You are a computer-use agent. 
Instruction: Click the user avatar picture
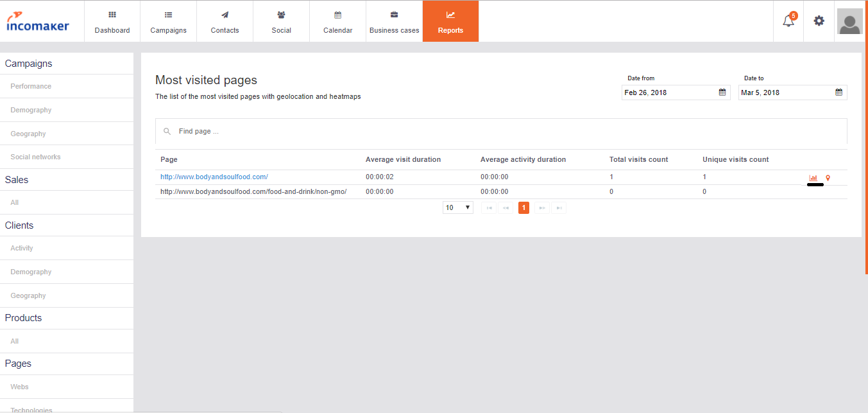[850, 21]
